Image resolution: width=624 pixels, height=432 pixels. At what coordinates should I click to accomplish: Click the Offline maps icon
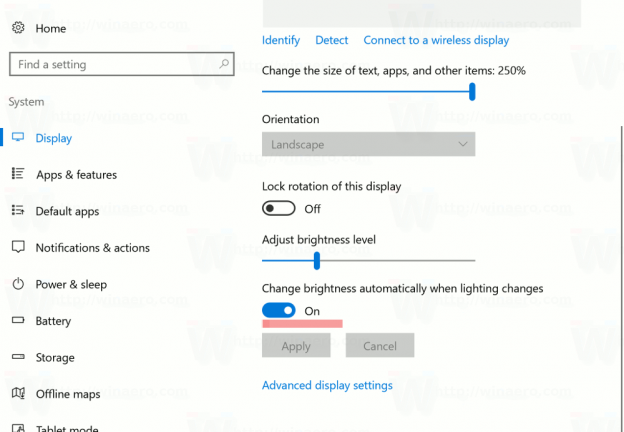[18, 394]
